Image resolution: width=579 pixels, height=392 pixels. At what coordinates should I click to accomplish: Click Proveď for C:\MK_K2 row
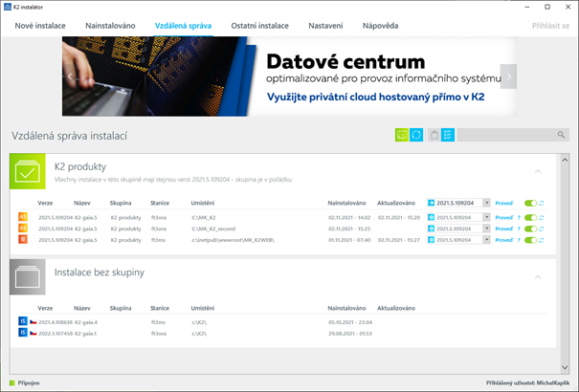[x=504, y=218]
